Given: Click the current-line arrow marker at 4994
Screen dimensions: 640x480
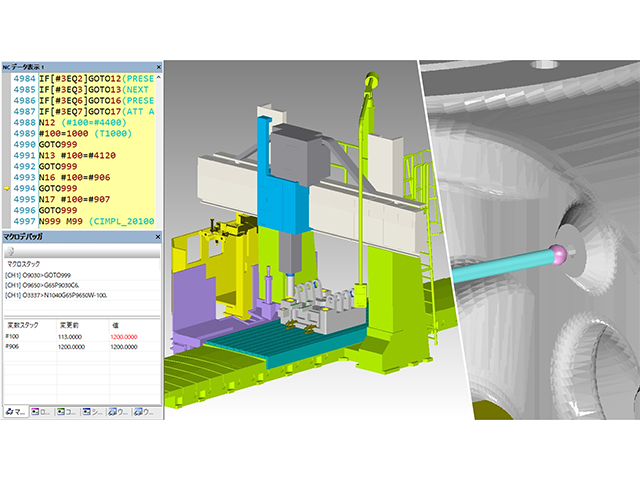Looking at the screenshot, I should coord(6,188).
